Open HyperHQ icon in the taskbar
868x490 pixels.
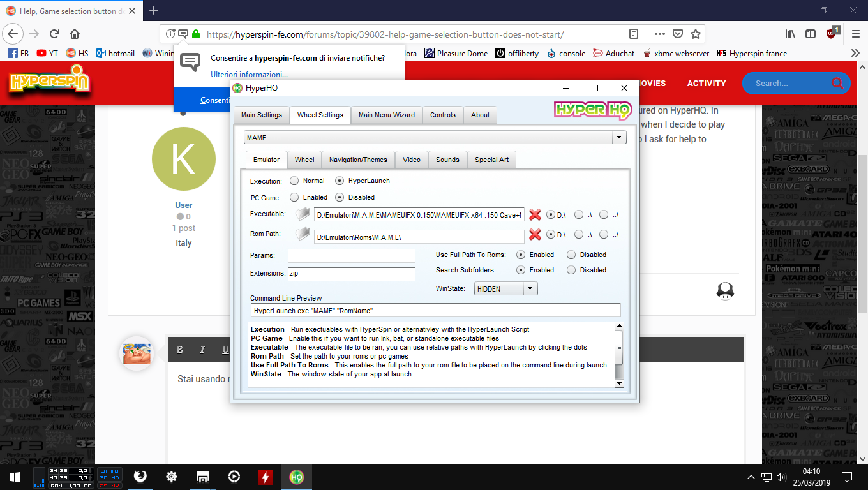coord(296,477)
